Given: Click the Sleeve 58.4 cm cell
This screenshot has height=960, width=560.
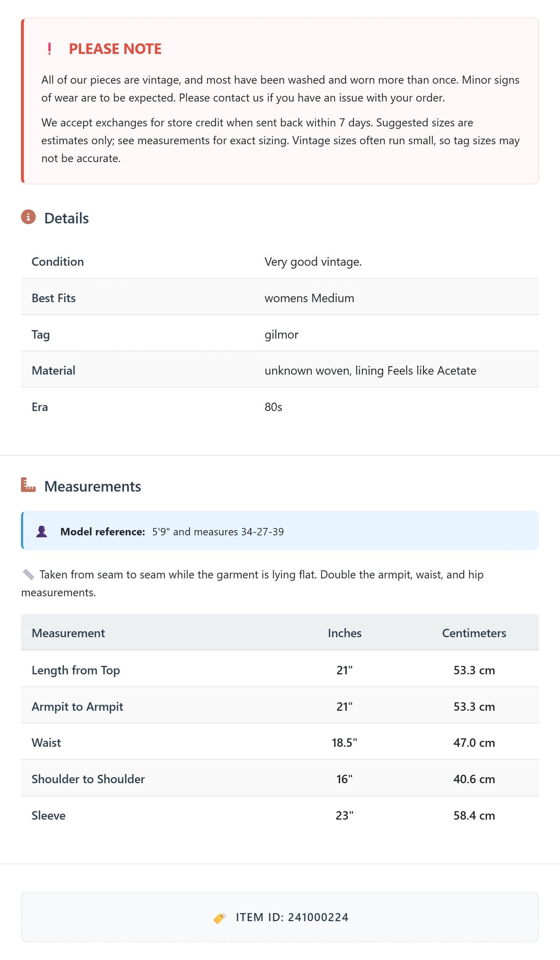Looking at the screenshot, I should click(474, 816).
